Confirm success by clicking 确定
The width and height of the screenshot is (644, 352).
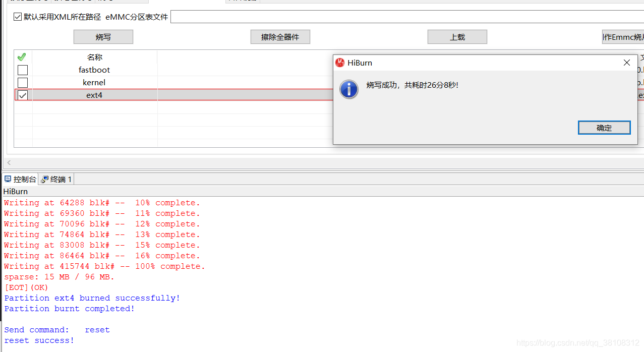tap(604, 128)
